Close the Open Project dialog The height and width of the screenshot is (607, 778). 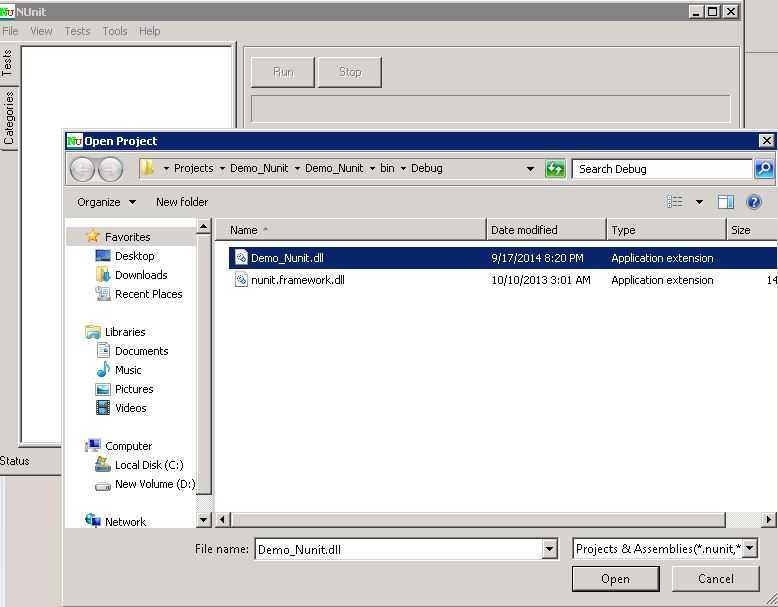[767, 140]
